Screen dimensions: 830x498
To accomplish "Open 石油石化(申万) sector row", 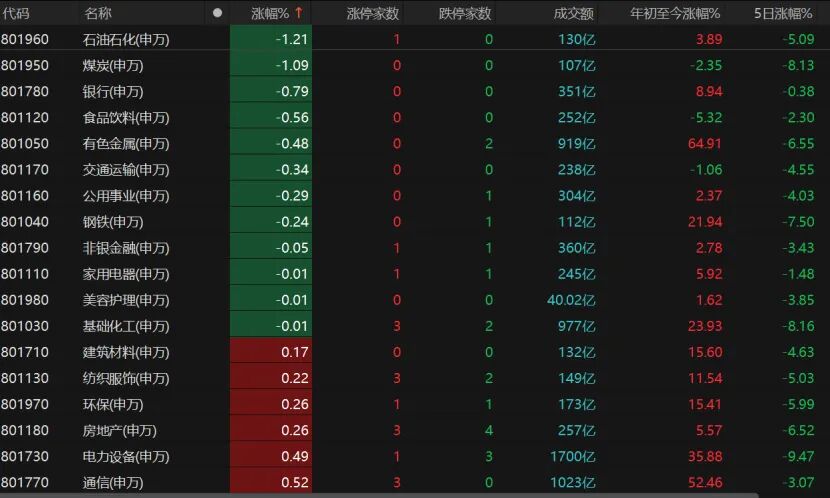I will (125, 39).
